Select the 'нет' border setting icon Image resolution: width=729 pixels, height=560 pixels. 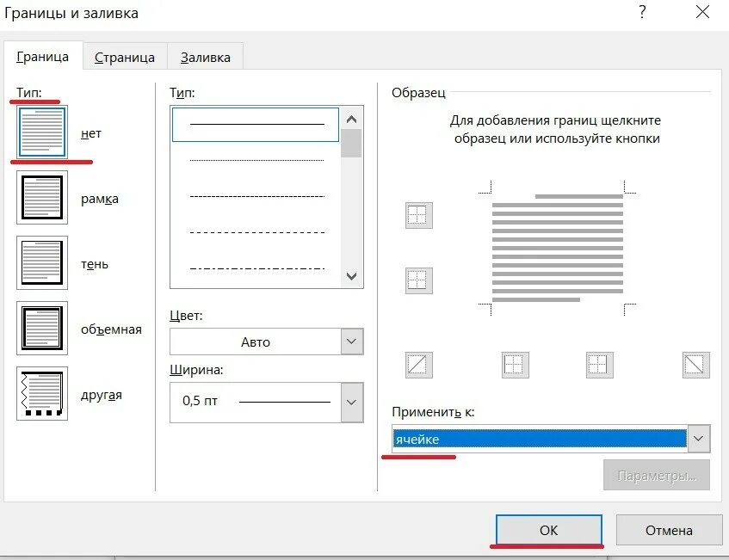(42, 132)
